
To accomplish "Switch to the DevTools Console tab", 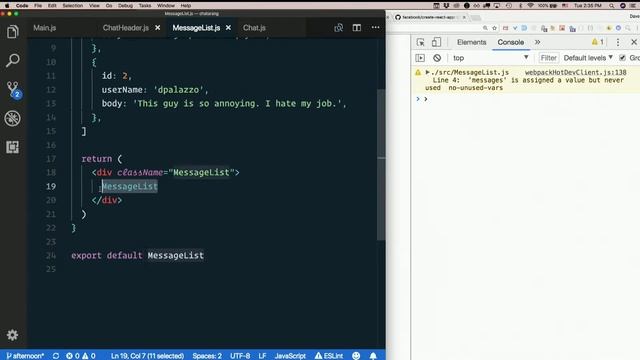I will [511, 42].
